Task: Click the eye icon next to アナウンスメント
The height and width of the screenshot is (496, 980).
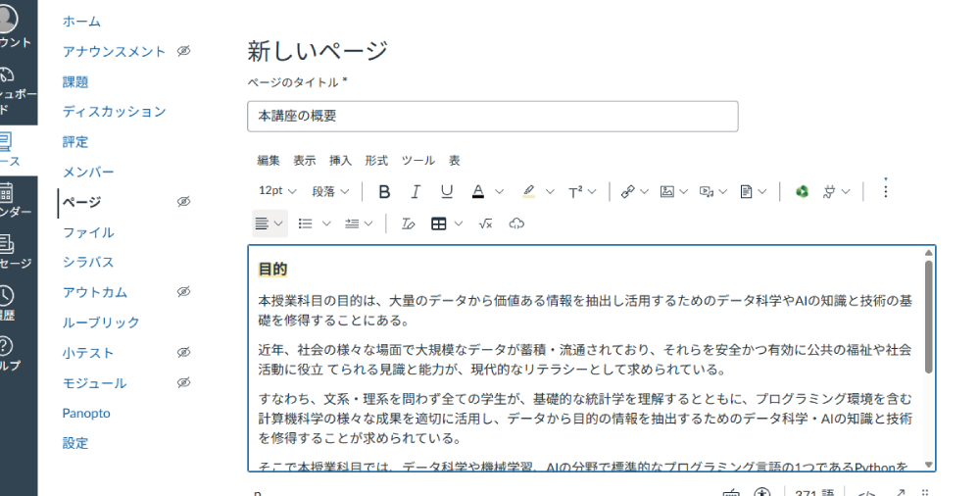Action: coord(183,51)
